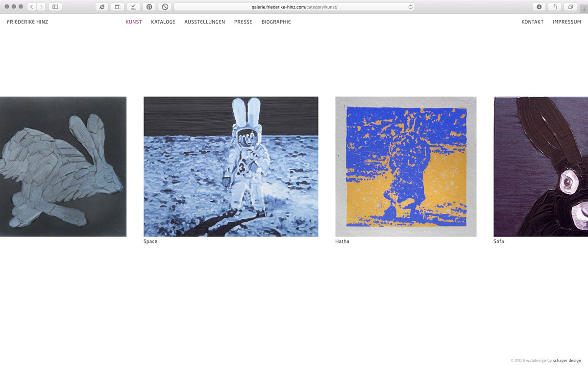
Task: Click the panel layout extension icon
Action: (x=118, y=7)
